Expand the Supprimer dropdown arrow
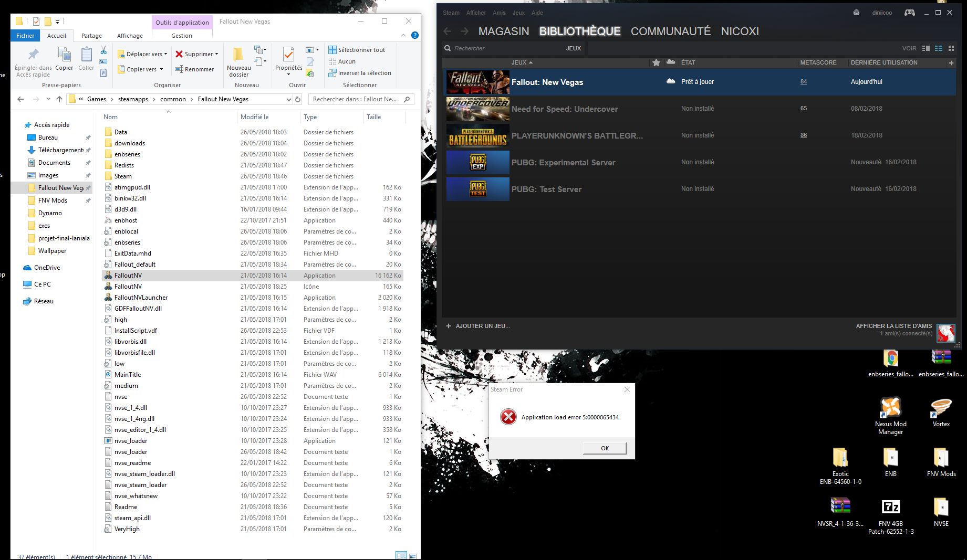Viewport: 967px width, 560px height. (216, 54)
